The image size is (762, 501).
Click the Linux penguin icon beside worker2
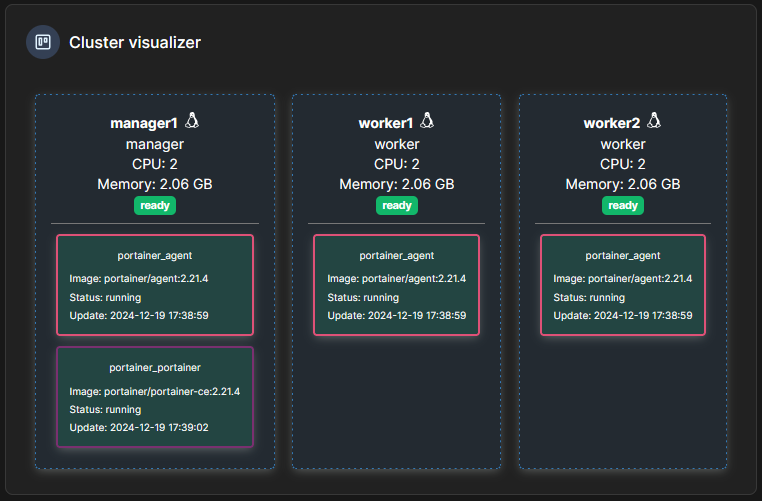pos(654,120)
